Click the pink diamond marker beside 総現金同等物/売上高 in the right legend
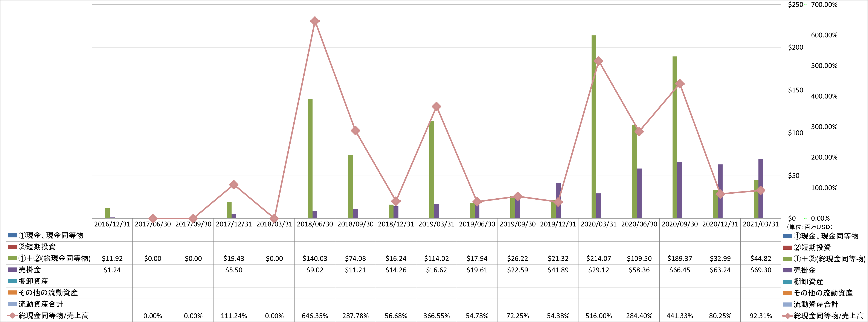This screenshot has width=868, height=322. tap(787, 316)
